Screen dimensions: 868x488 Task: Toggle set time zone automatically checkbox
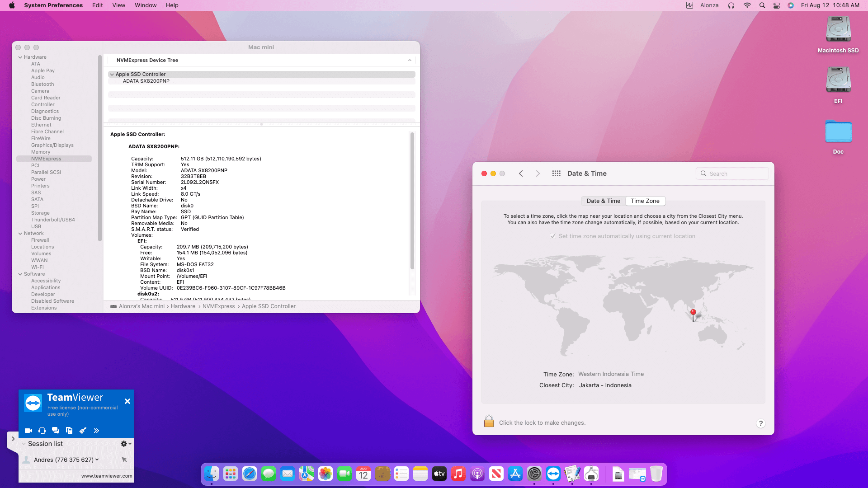[x=552, y=236]
